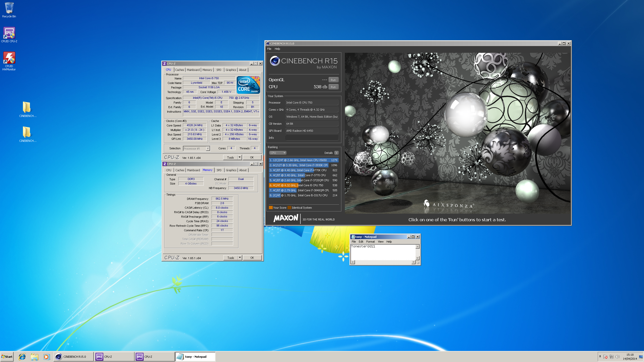
Task: Switch to tony - Notepad taskbar button
Action: click(x=195, y=356)
